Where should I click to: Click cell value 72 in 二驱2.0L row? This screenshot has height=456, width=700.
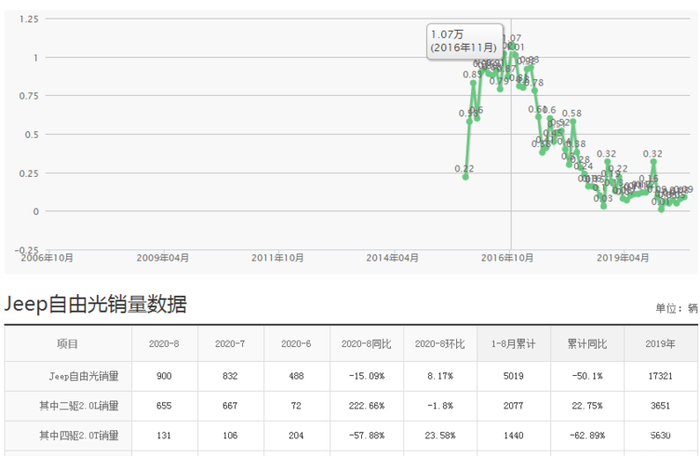(x=296, y=406)
